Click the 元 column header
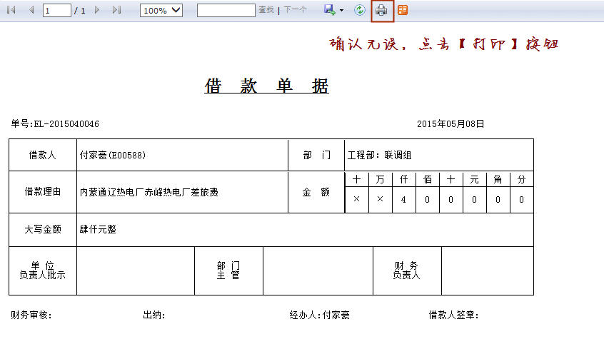The image size is (604, 364). point(475,179)
